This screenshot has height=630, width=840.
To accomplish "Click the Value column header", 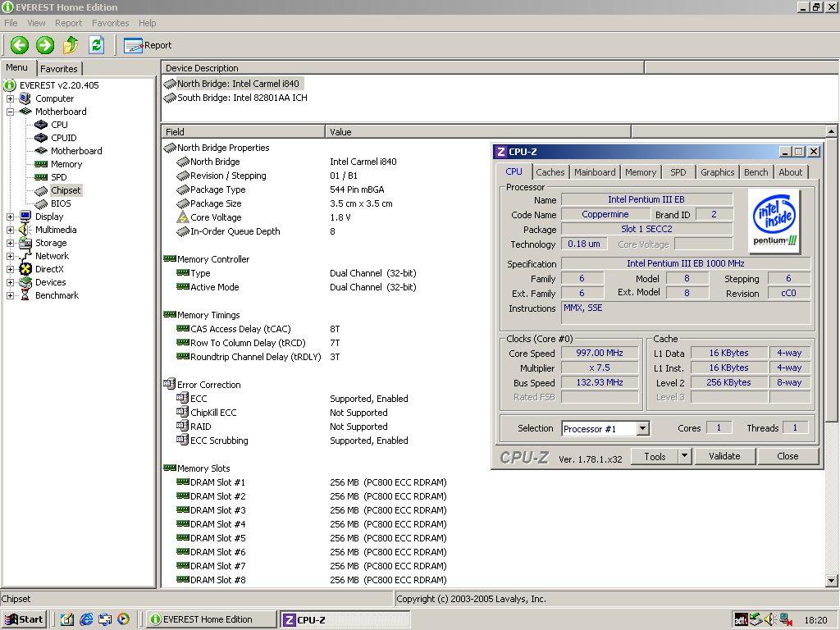I will pyautogui.click(x=478, y=132).
